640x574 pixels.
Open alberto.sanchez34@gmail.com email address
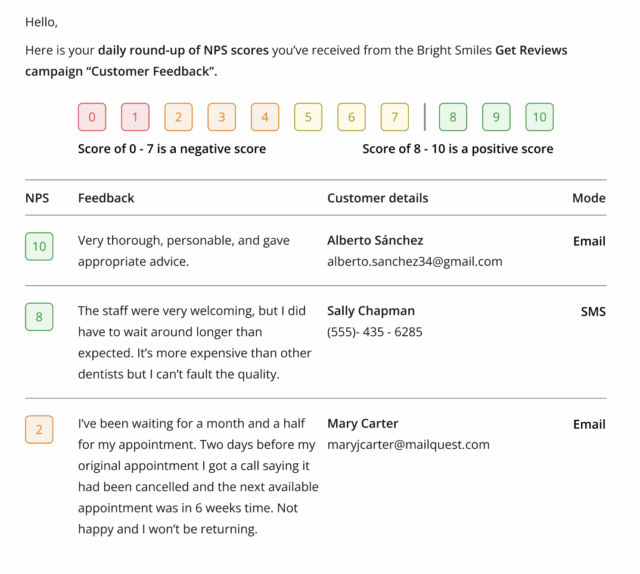click(x=414, y=261)
